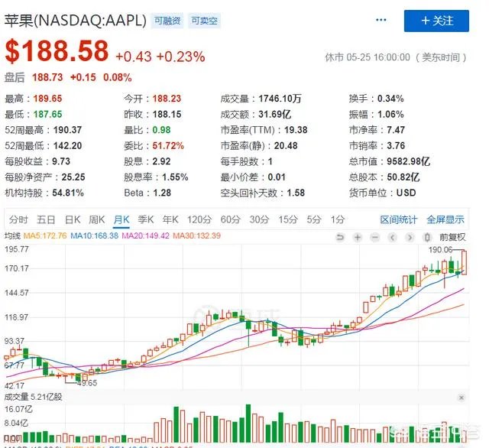This screenshot has width=489, height=448.
Task: Click the 委比 51.72% value
Action: tap(168, 146)
